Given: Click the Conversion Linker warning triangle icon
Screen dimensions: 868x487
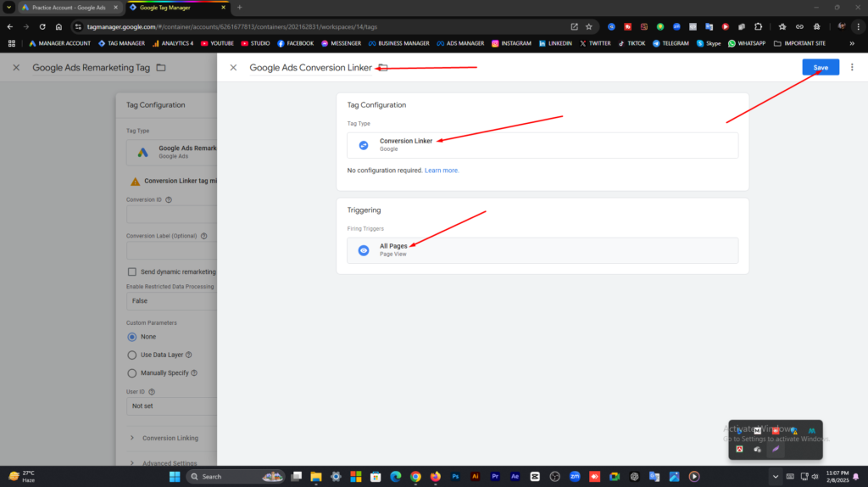Looking at the screenshot, I should click(135, 182).
